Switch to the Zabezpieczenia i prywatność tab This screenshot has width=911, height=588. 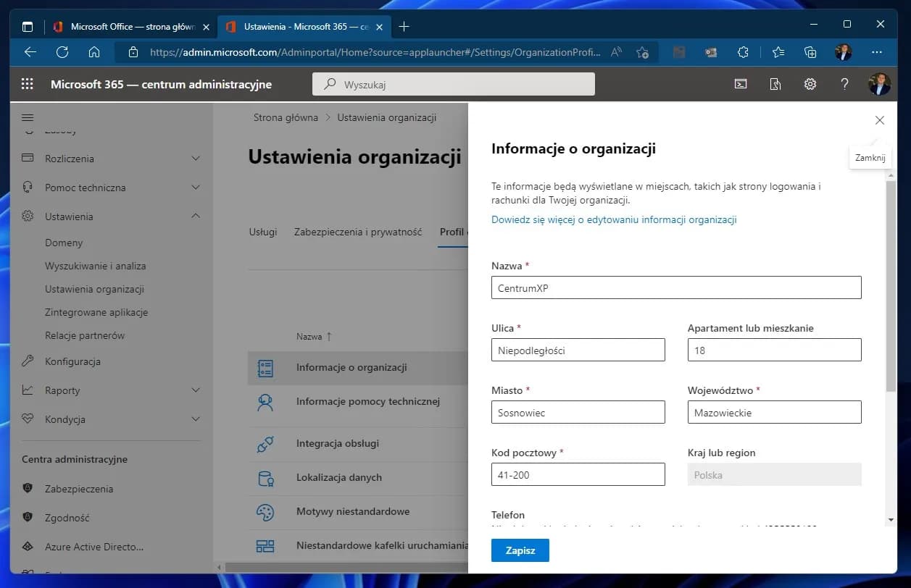(x=357, y=232)
